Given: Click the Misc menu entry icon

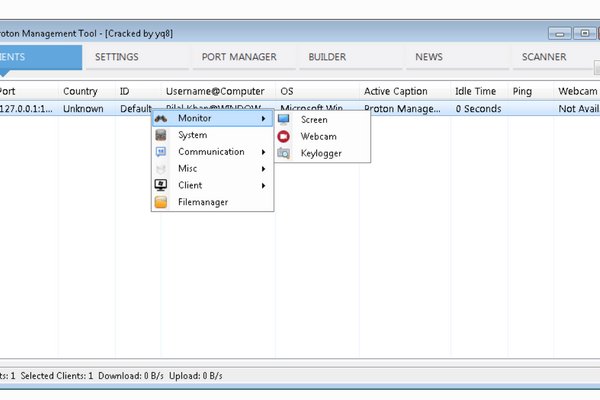Looking at the screenshot, I should [161, 169].
